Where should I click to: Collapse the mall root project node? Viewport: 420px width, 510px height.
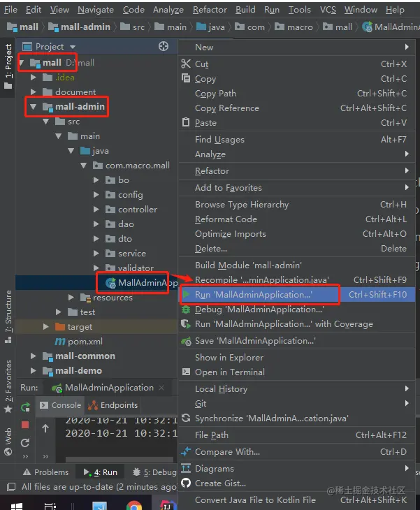tap(22, 62)
